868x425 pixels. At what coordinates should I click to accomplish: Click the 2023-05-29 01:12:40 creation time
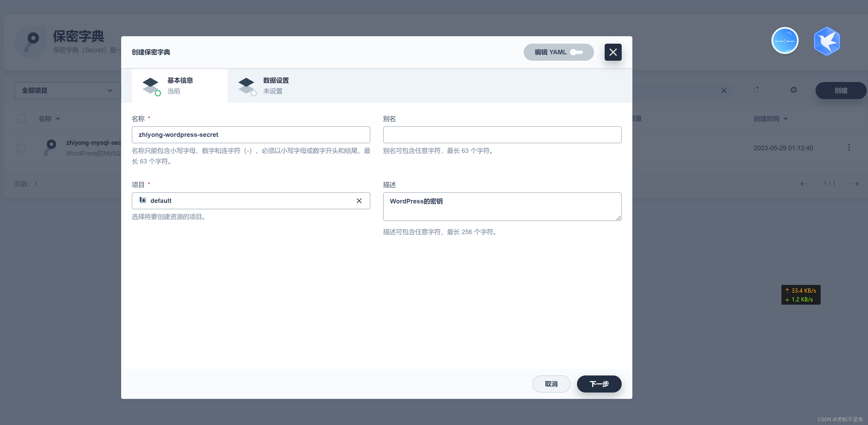783,148
